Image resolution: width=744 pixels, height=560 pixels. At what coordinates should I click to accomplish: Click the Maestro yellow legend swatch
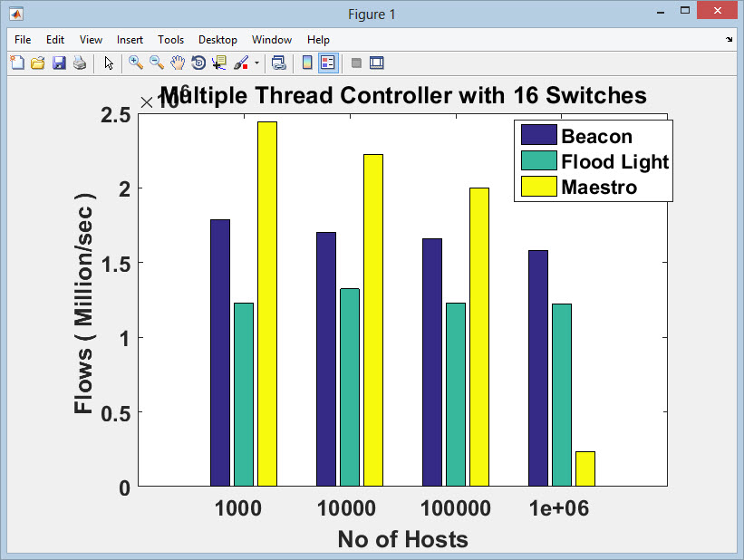(538, 186)
